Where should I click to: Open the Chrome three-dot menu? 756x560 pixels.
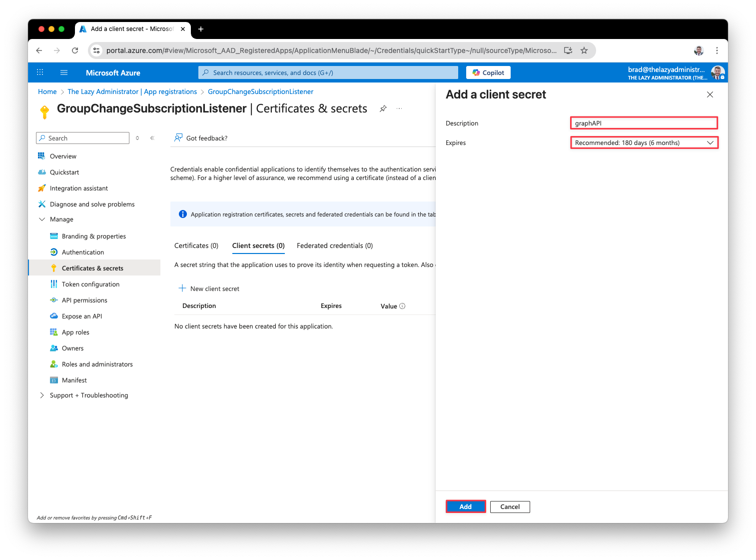point(717,50)
